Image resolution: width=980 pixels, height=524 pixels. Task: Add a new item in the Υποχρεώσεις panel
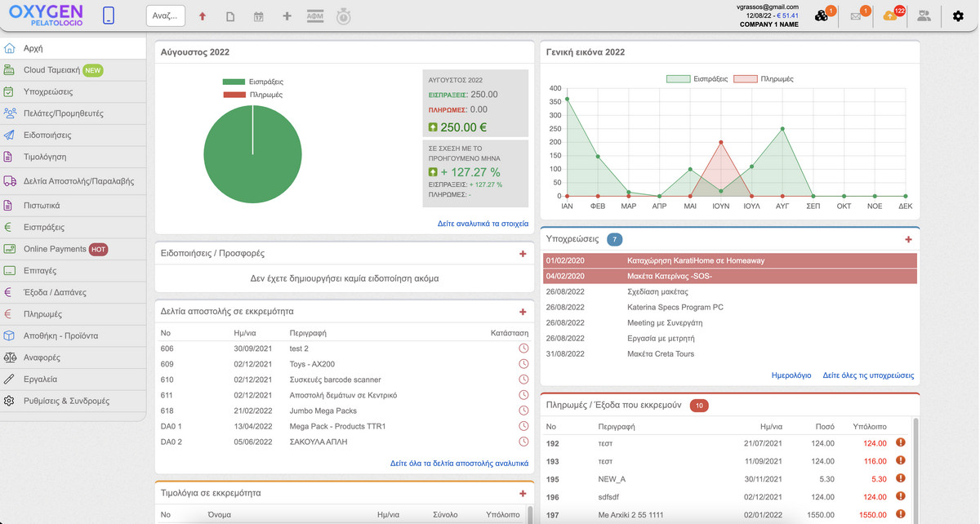click(908, 239)
